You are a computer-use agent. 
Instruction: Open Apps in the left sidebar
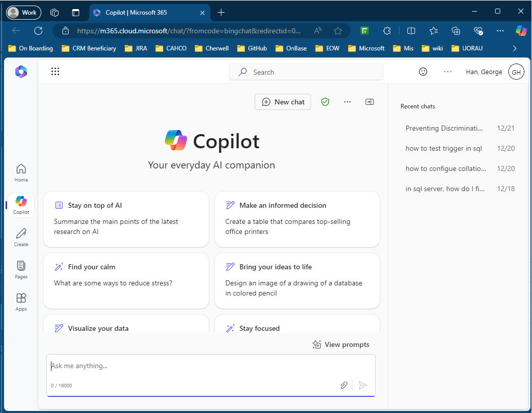(21, 302)
